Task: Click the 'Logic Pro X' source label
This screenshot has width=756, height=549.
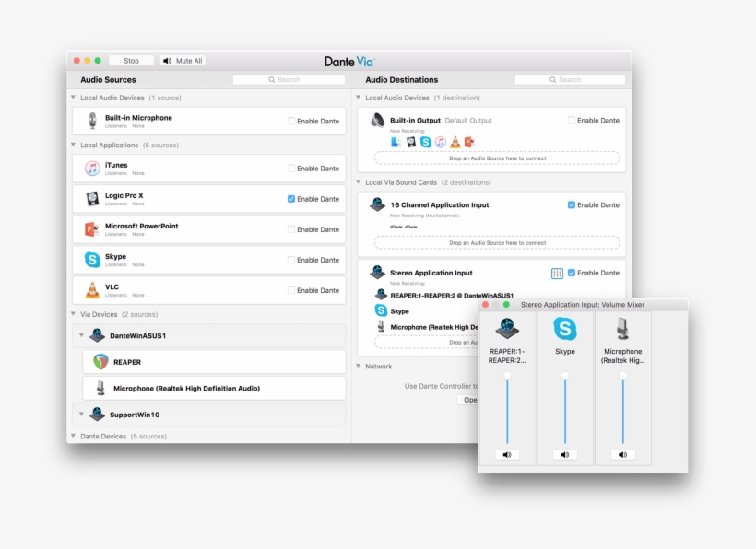Action: [124, 195]
